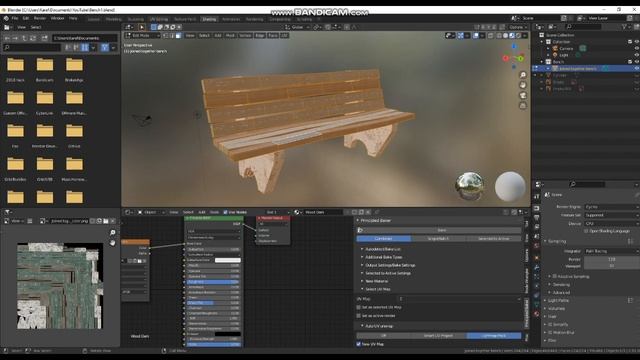Hide the selected joined bench object eye icon

[x=636, y=69]
